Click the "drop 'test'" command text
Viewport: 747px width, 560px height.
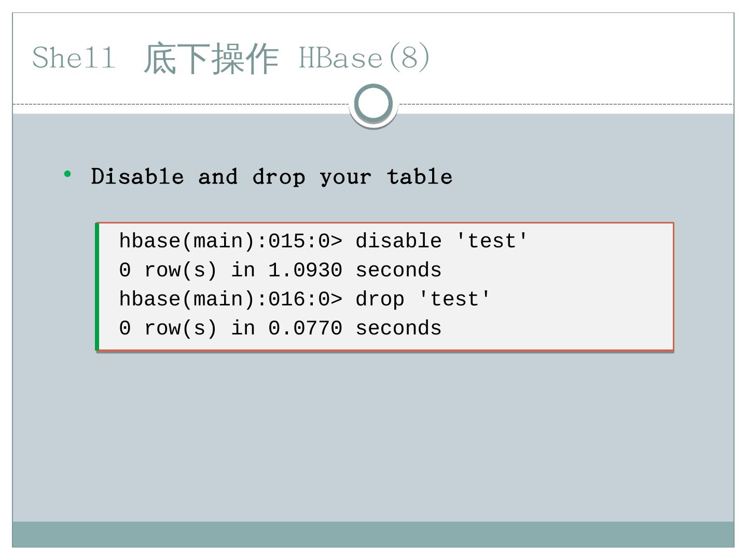[x=422, y=299]
